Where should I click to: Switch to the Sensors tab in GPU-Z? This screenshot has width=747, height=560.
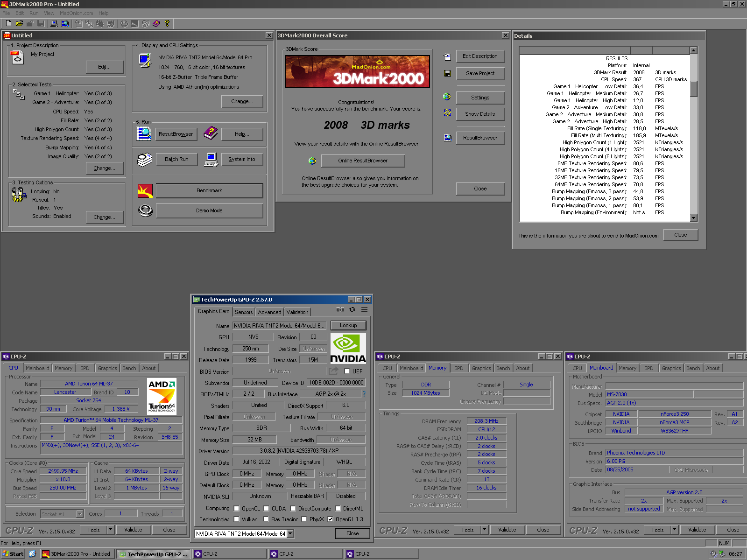click(244, 312)
